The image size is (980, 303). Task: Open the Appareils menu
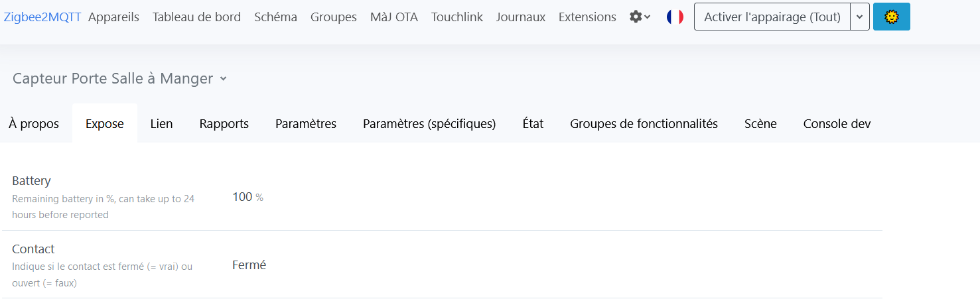[113, 17]
